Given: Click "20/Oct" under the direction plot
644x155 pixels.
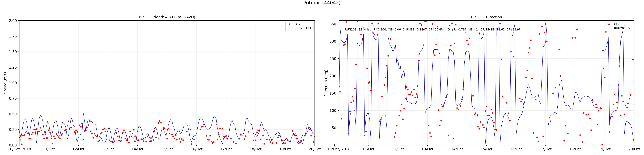Looking at the screenshot, I should 634,149.
